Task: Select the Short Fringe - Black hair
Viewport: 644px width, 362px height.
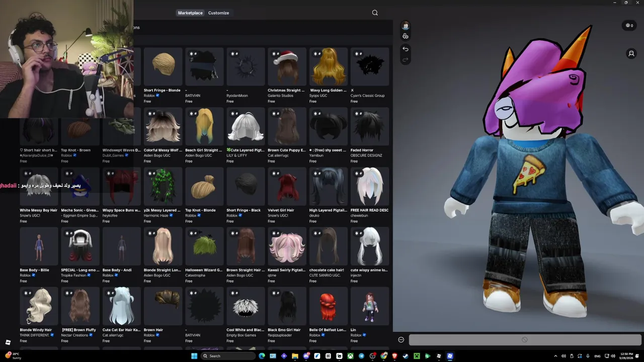Action: (x=246, y=187)
